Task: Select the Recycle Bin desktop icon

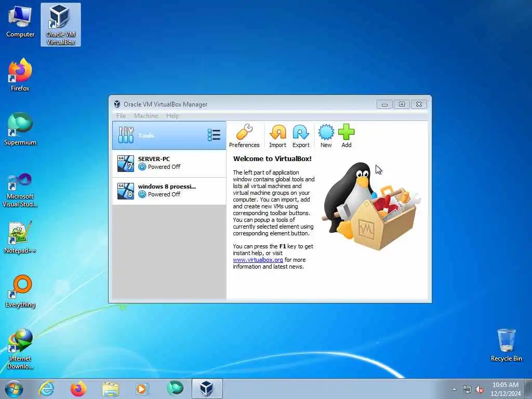Action: coord(506,345)
